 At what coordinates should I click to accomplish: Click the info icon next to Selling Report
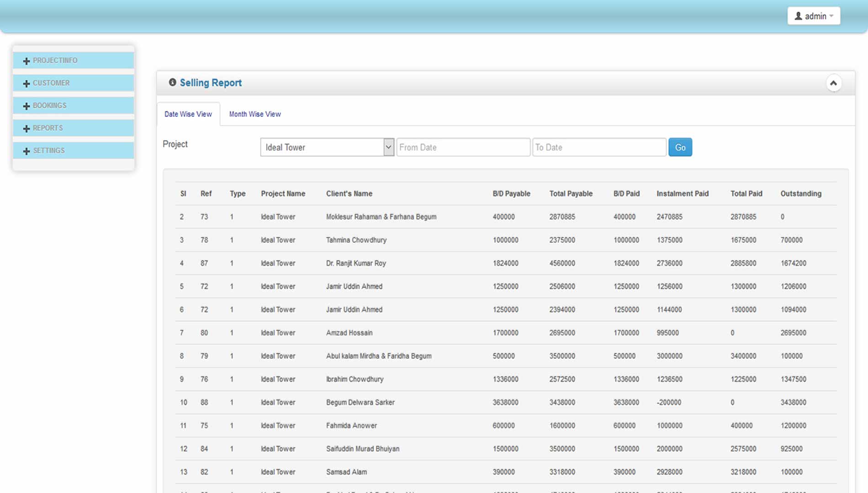[172, 82]
